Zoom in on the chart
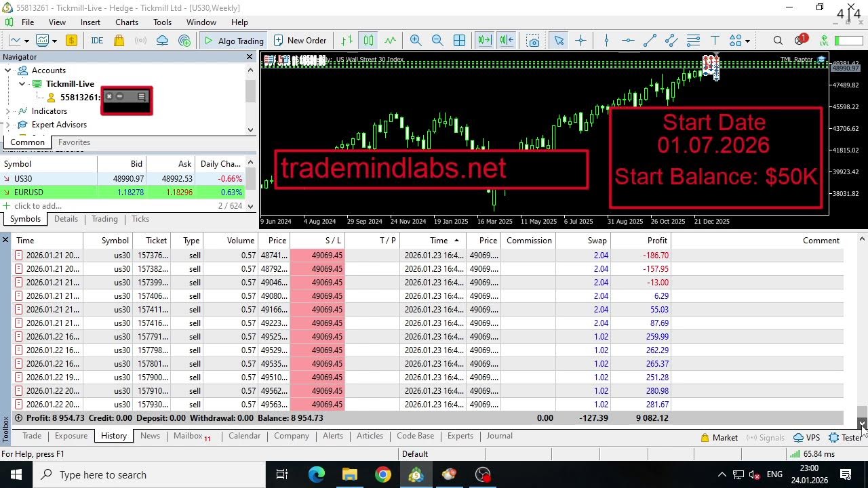Viewport: 868px width, 488px height. [416, 41]
